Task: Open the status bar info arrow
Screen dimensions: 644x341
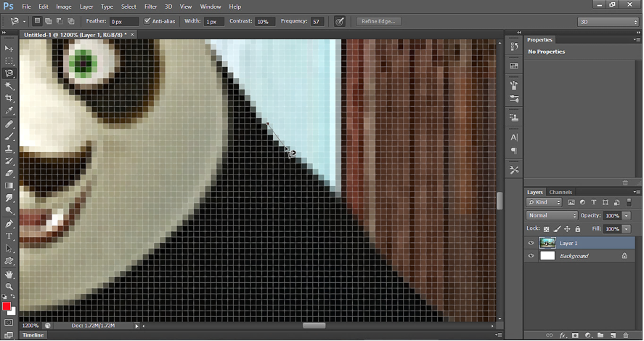Action: [136, 326]
